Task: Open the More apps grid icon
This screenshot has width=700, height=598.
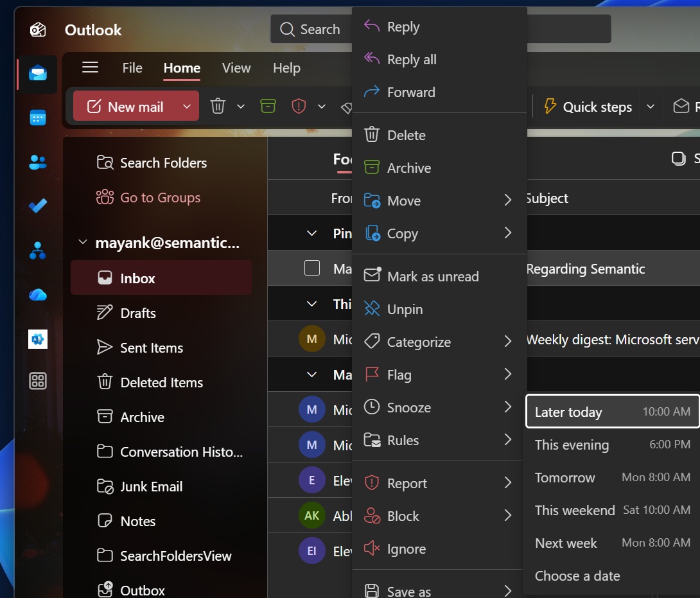Action: click(x=38, y=381)
